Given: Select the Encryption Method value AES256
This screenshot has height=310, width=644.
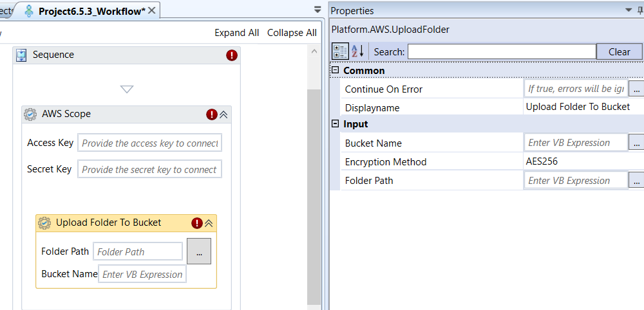Looking at the screenshot, I should pyautogui.click(x=583, y=161).
